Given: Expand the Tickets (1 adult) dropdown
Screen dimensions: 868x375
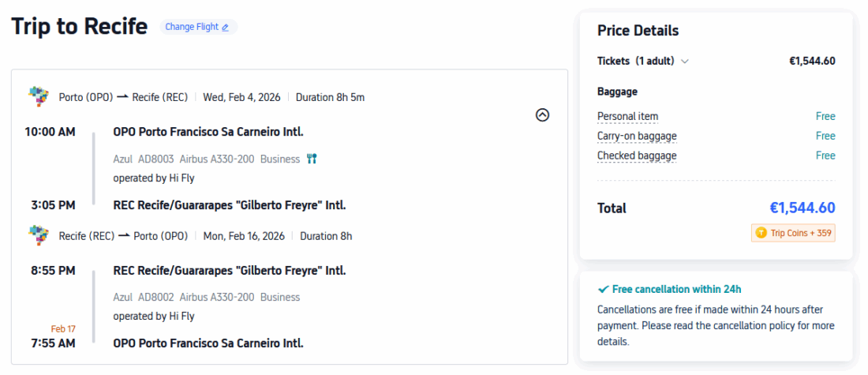Looking at the screenshot, I should (x=684, y=61).
